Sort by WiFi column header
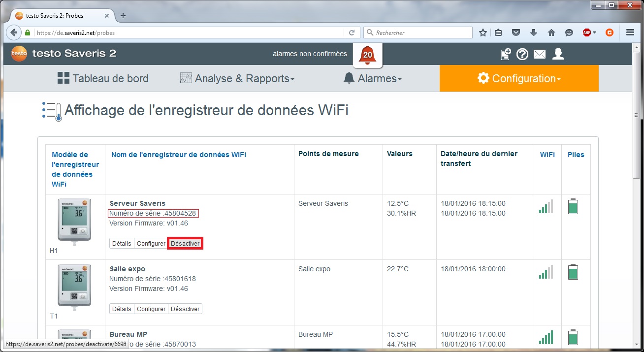The width and height of the screenshot is (644, 352). coord(547,155)
